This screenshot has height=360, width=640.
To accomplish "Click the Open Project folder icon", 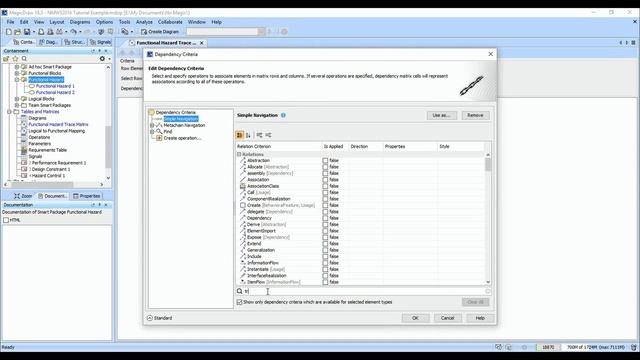I will pos(17,32).
